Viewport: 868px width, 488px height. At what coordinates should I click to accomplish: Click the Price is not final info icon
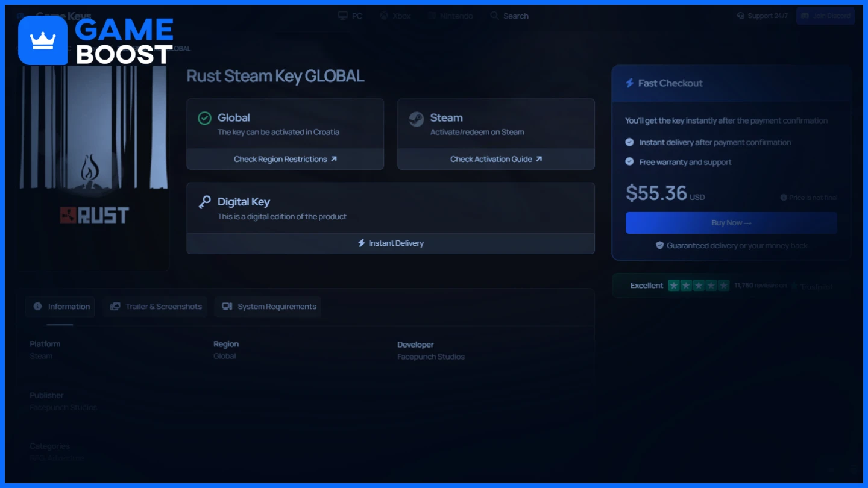784,198
